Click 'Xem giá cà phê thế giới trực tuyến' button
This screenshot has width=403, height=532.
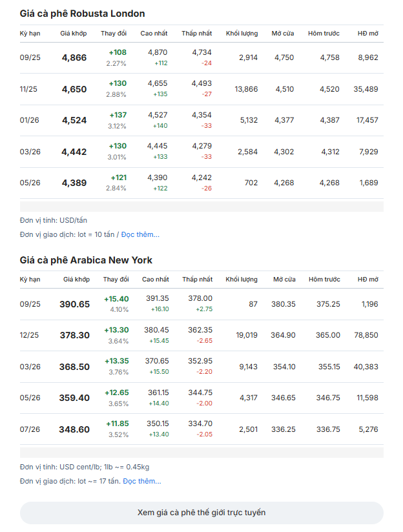(x=201, y=513)
